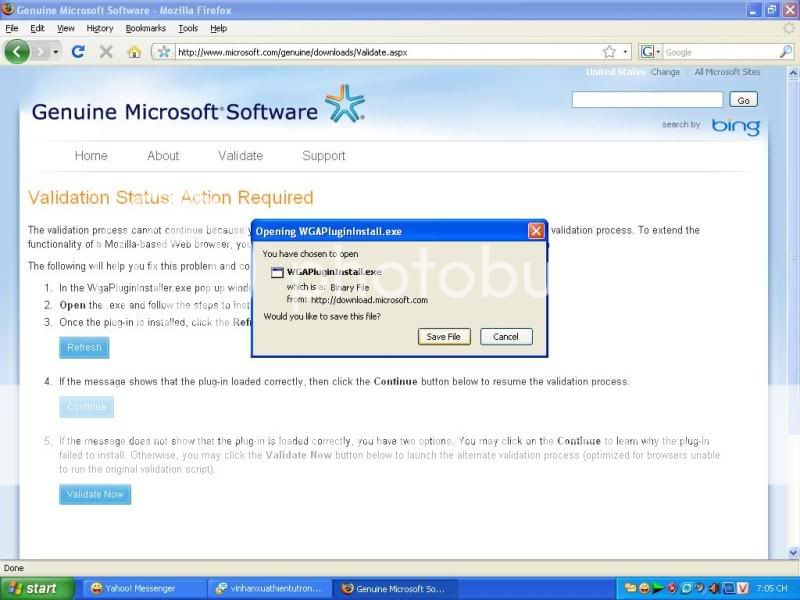
Task: Click the Validation Status: Action Required heading
Action: 170,197
